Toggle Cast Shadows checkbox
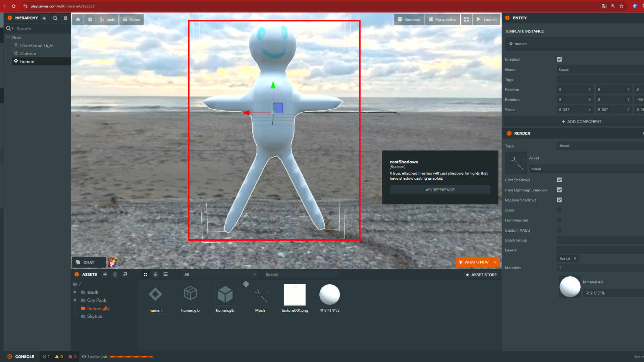This screenshot has width=644, height=362. click(559, 180)
